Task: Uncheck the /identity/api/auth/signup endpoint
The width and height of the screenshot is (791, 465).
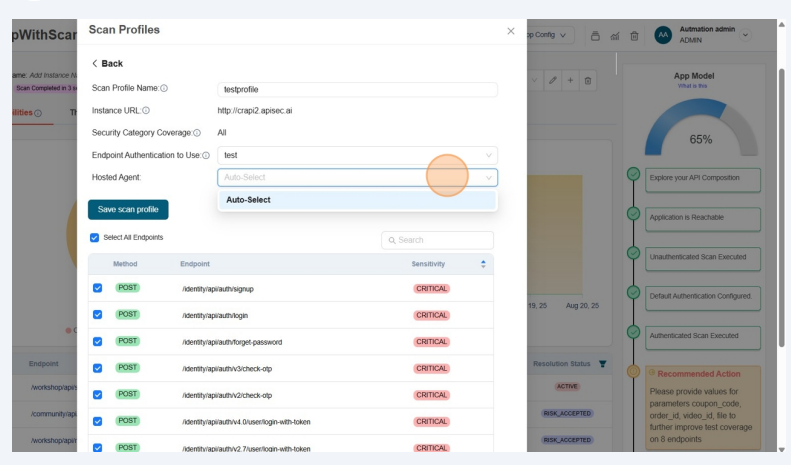Action: point(97,288)
